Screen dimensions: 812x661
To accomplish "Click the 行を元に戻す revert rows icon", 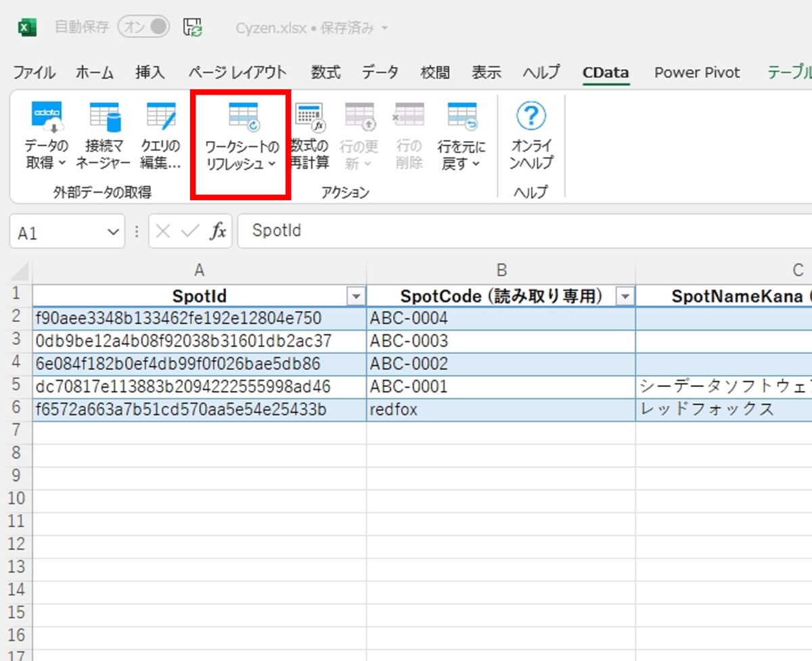I will [461, 135].
